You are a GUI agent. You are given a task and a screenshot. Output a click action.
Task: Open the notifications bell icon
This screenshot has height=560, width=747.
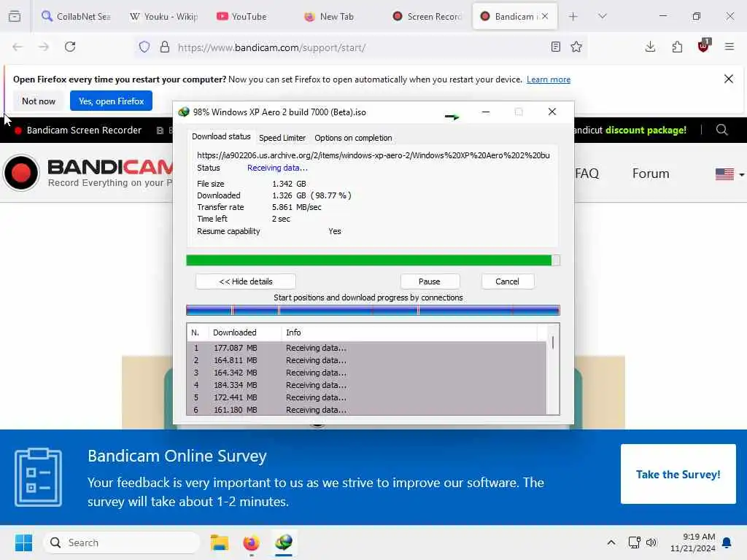(x=727, y=542)
